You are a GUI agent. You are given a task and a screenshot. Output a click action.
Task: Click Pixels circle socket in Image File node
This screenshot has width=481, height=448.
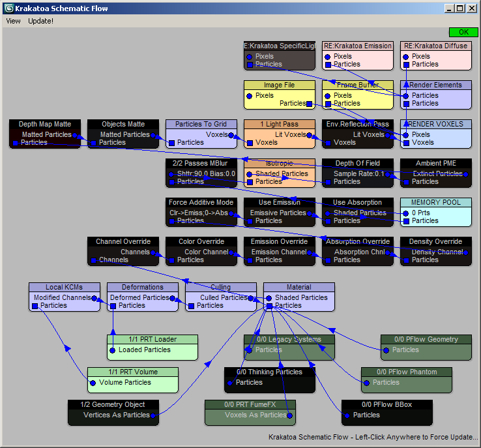point(250,96)
